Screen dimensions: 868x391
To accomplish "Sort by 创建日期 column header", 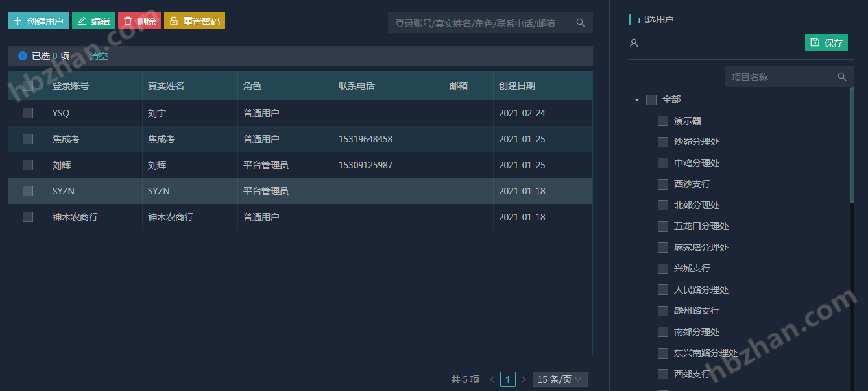I will [x=517, y=86].
